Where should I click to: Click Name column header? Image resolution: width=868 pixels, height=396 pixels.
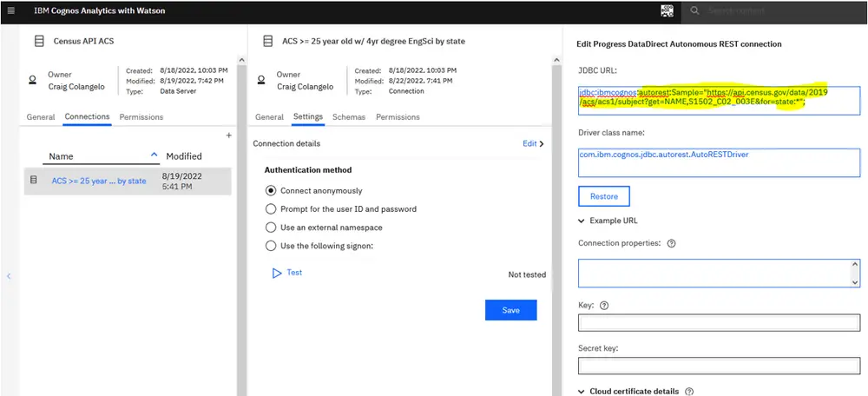pos(61,156)
